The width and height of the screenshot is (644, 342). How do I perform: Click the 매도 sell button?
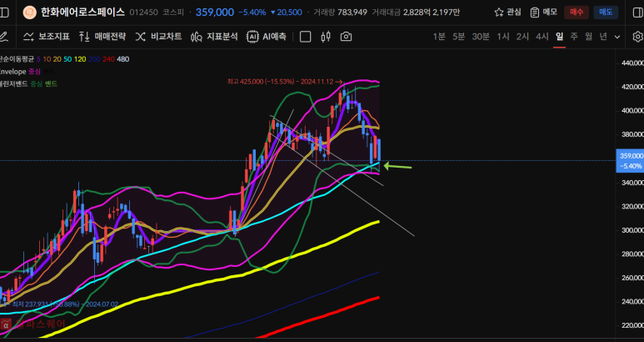[x=606, y=13]
